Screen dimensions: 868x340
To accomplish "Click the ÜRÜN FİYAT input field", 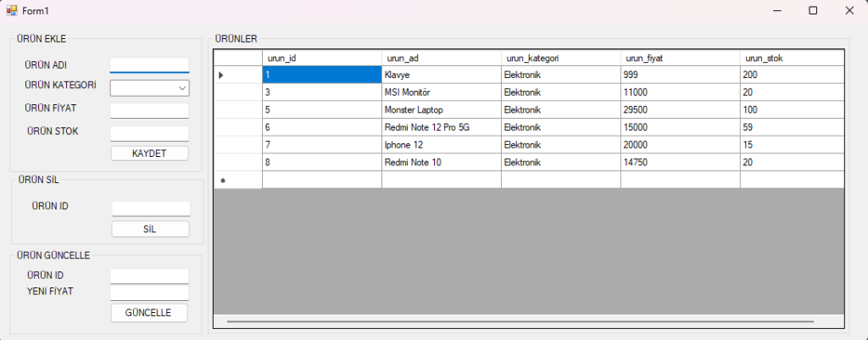I will (x=149, y=110).
